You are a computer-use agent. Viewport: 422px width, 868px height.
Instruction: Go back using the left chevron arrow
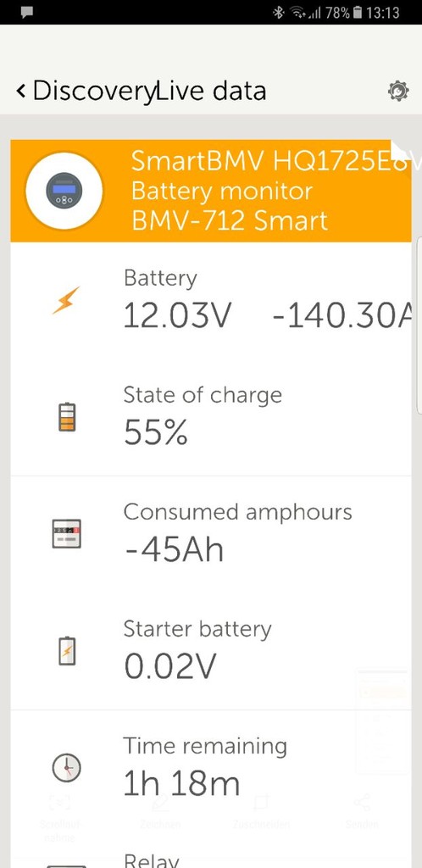coord(21,90)
